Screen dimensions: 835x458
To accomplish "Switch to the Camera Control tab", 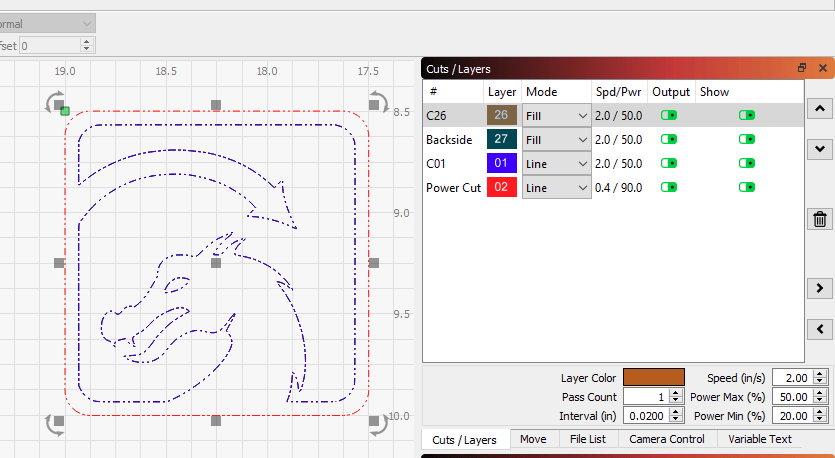I will [667, 439].
